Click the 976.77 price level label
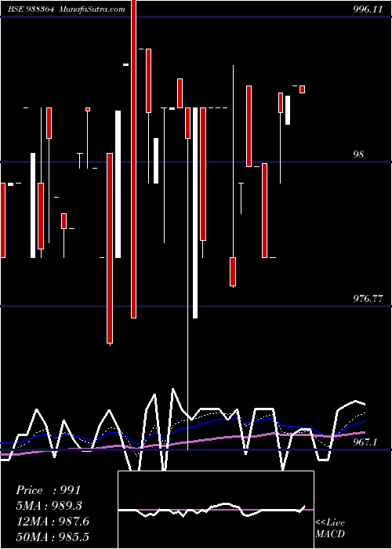 pos(368,299)
